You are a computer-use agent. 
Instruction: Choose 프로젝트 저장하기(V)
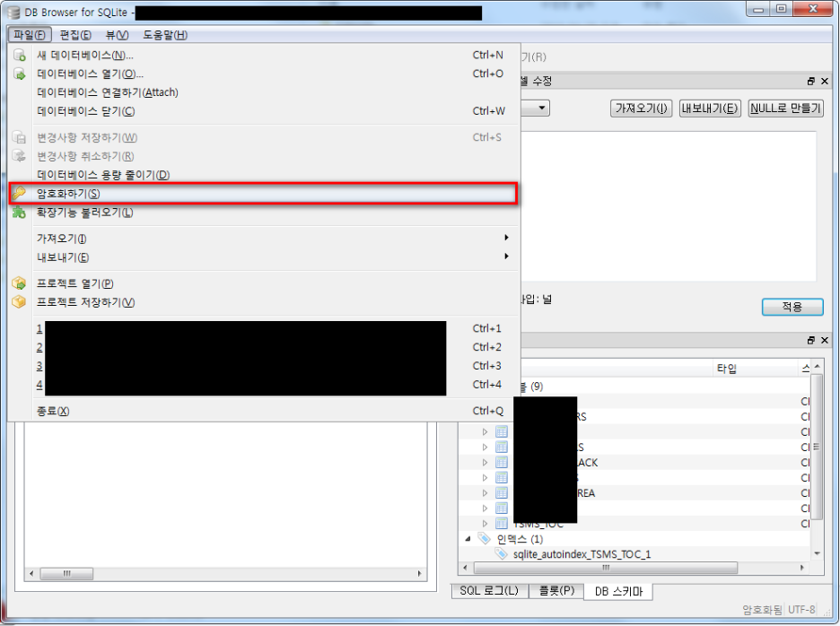coord(264,302)
